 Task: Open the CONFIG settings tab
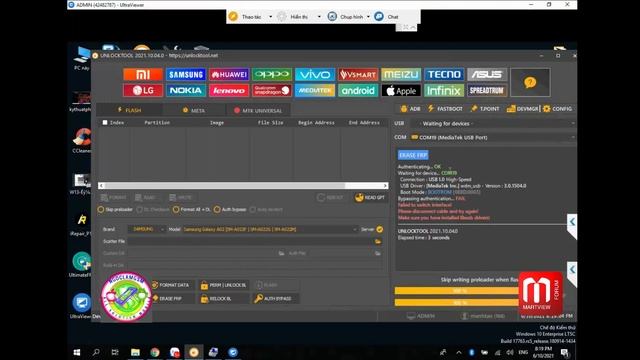557,109
